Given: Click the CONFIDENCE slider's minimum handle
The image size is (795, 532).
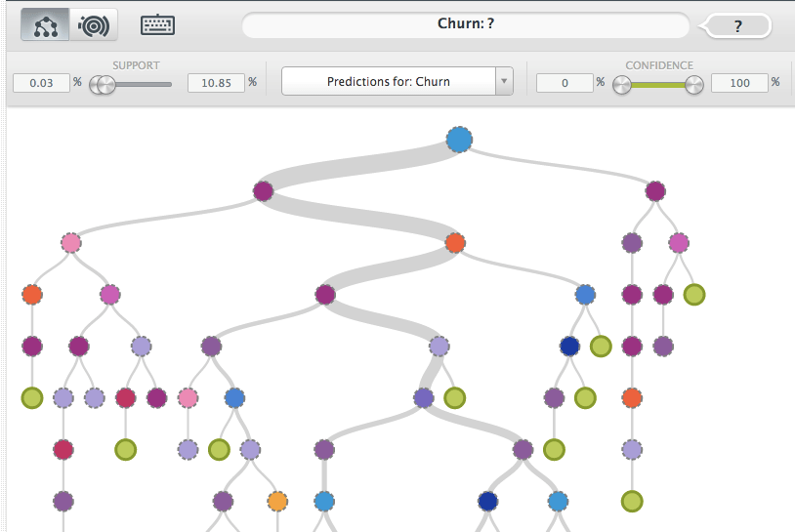Looking at the screenshot, I should tap(621, 85).
